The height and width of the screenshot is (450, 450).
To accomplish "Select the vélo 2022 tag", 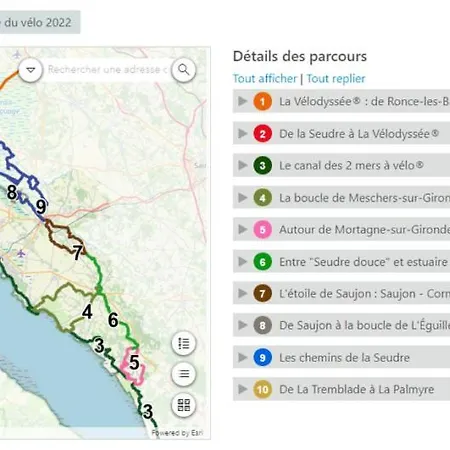I will click(39, 22).
